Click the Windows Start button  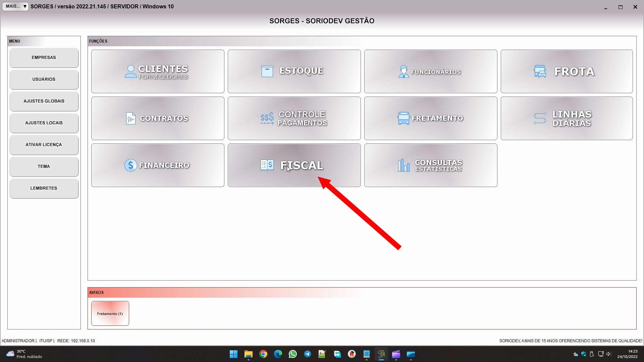[x=233, y=354]
